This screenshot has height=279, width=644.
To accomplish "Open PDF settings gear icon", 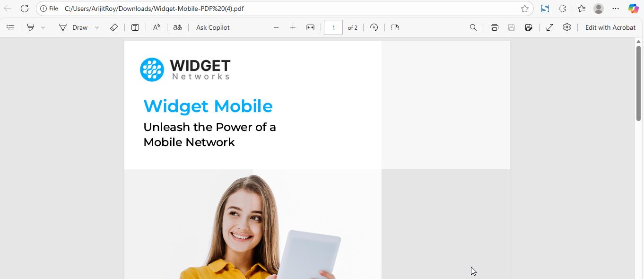I will [x=567, y=27].
